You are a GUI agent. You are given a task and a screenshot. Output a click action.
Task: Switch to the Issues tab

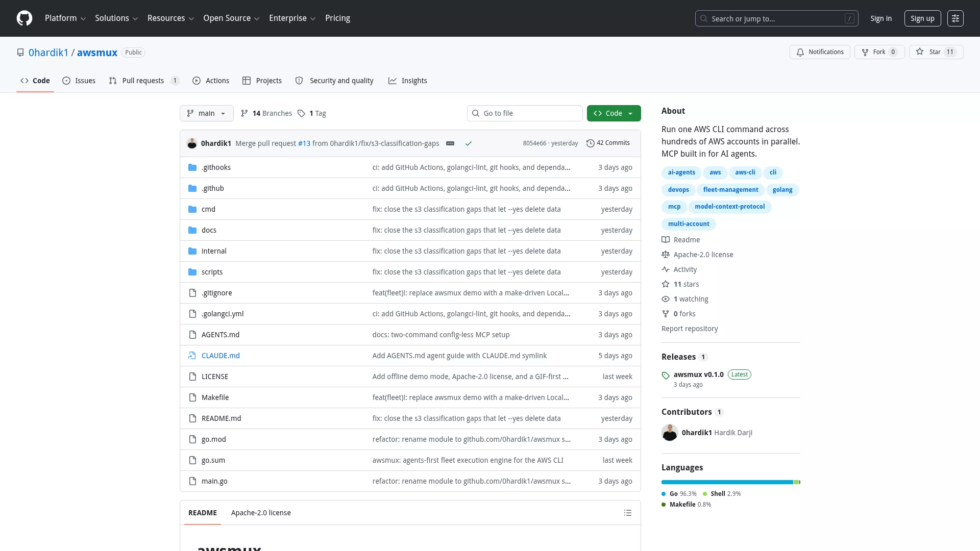click(x=79, y=81)
